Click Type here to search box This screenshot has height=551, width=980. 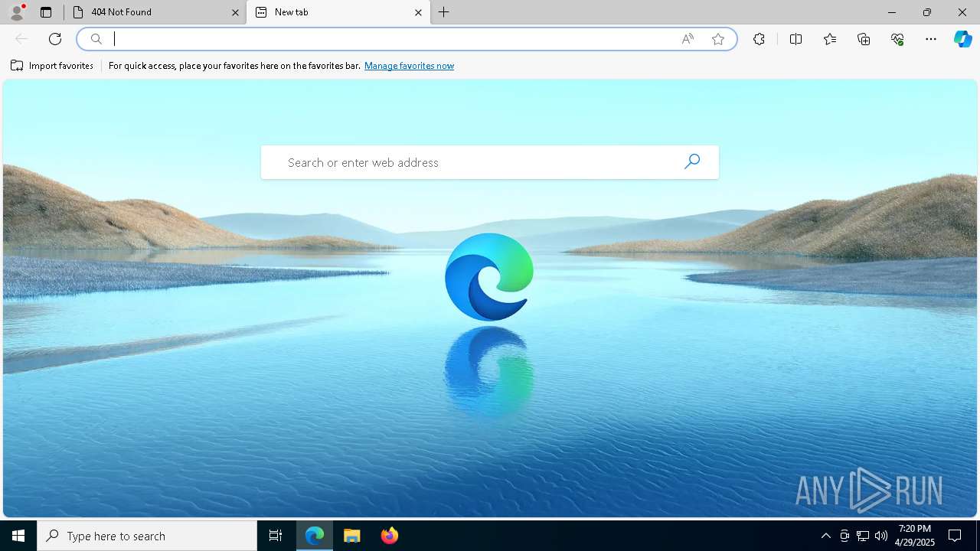[x=147, y=536]
